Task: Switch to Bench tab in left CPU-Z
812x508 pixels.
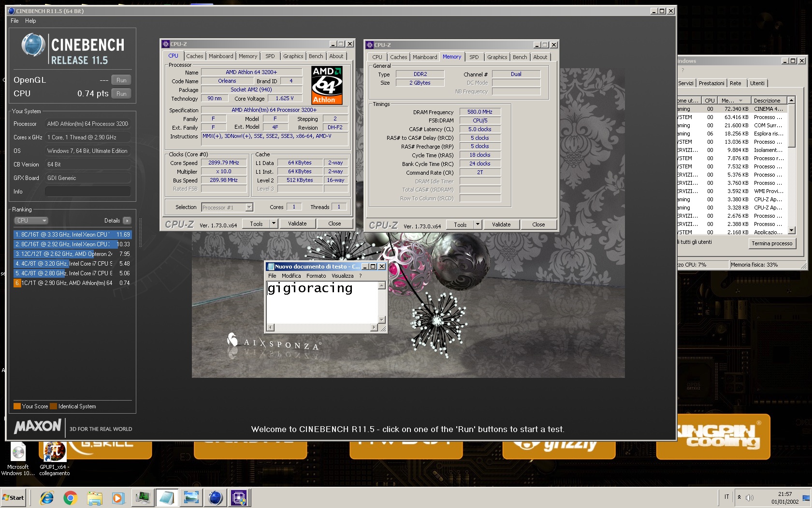Action: [316, 56]
